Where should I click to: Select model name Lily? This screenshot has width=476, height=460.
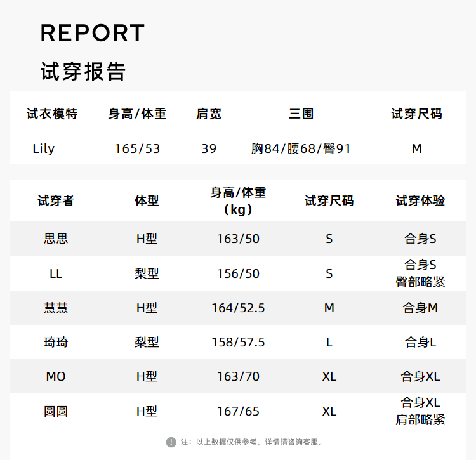coord(44,149)
